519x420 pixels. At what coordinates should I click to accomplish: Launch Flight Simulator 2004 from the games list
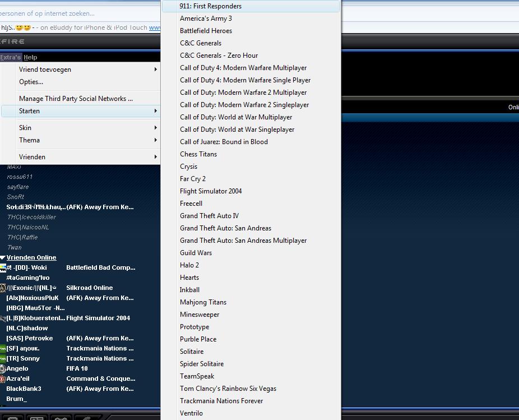(x=251, y=191)
